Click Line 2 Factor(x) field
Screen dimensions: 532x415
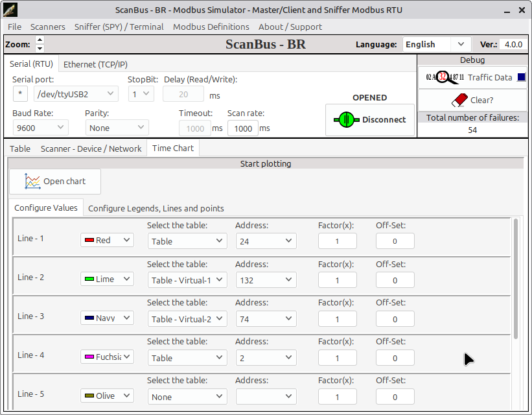tap(337, 280)
